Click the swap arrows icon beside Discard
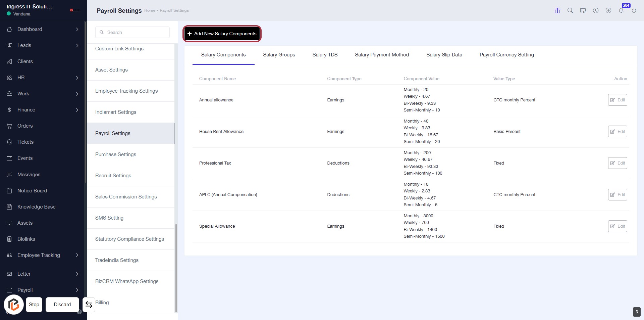 pos(89,305)
